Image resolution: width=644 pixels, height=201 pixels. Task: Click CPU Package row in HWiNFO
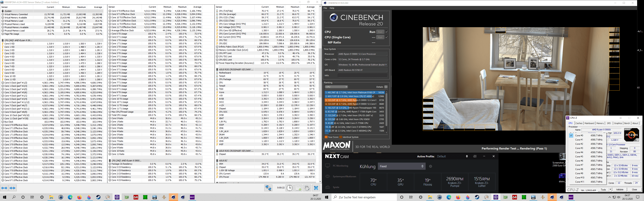(x=265, y=79)
